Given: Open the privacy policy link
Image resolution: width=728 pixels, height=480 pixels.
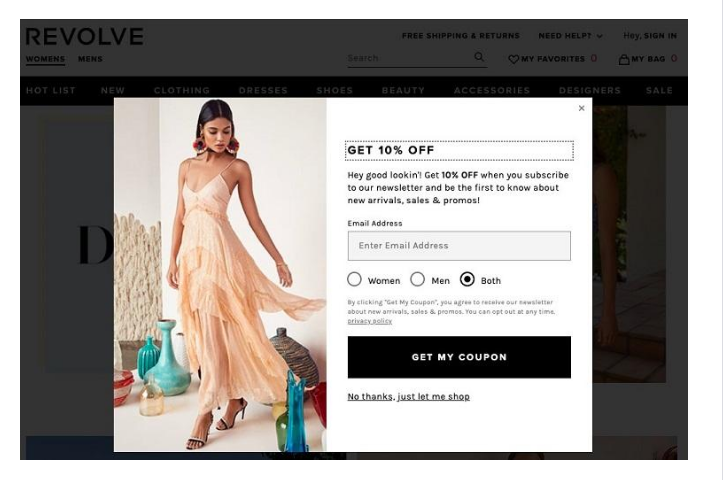Looking at the screenshot, I should (x=372, y=323).
